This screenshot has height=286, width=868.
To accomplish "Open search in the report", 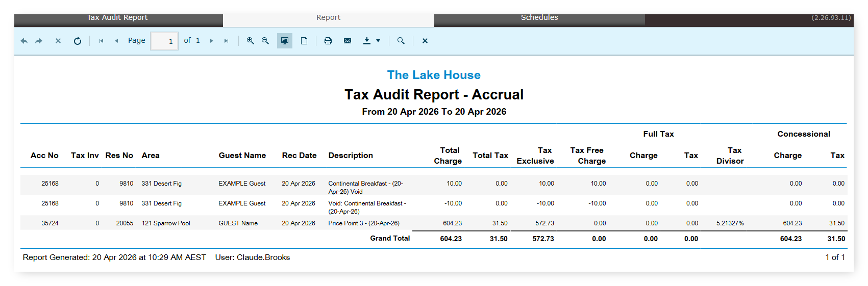I will [x=401, y=41].
